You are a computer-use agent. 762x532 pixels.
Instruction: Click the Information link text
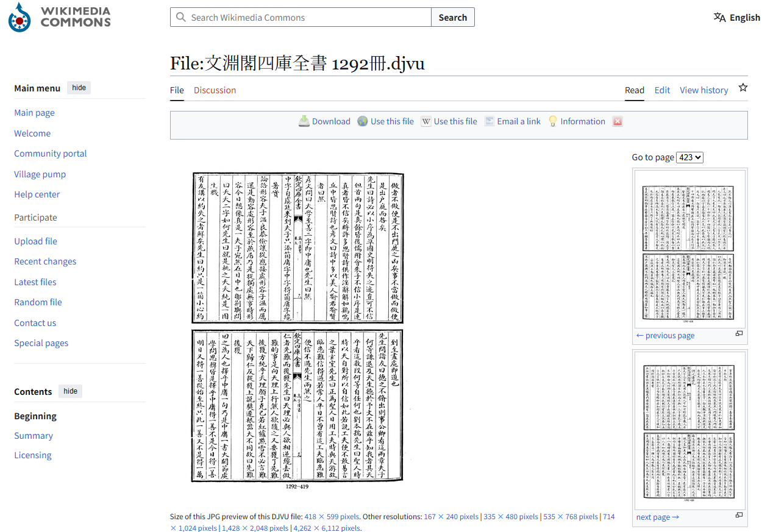pos(583,121)
